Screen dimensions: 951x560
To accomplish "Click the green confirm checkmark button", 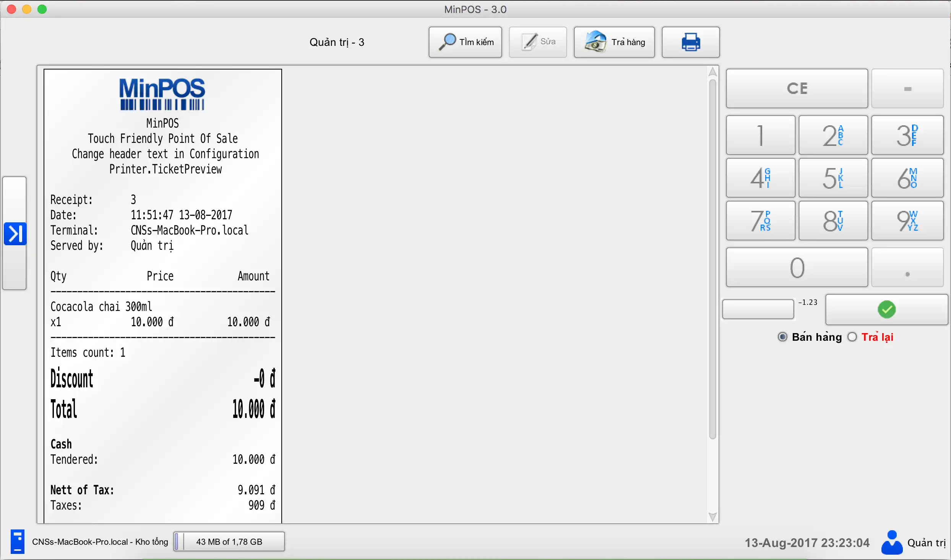I will tap(887, 309).
